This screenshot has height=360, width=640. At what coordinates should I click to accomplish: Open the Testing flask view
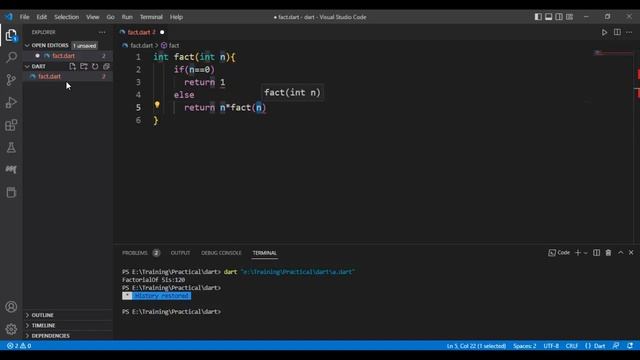11,147
